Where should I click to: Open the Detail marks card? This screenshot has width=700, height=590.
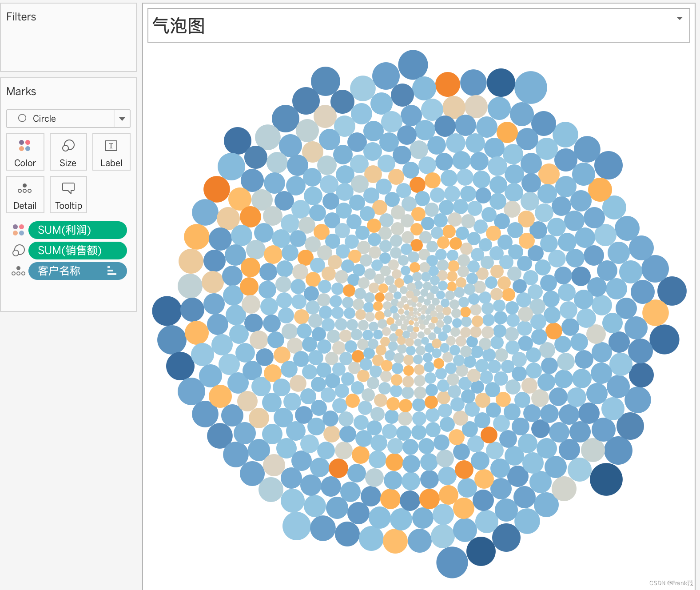tap(25, 195)
